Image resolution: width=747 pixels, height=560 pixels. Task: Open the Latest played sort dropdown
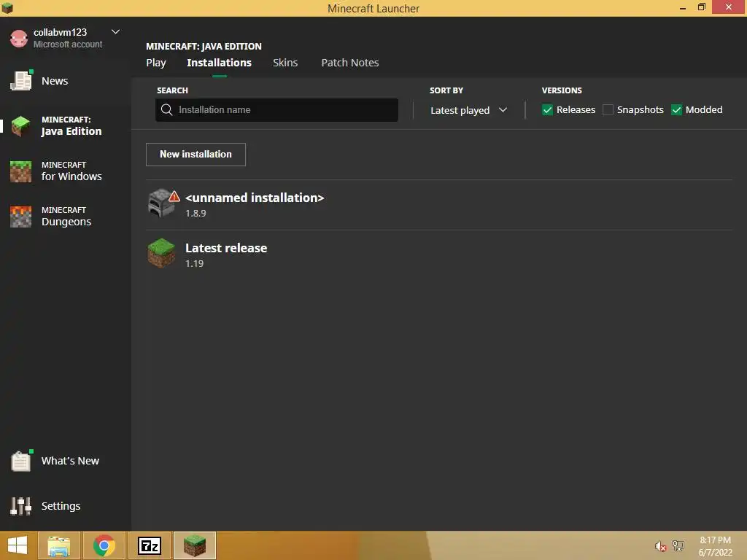pyautogui.click(x=469, y=111)
